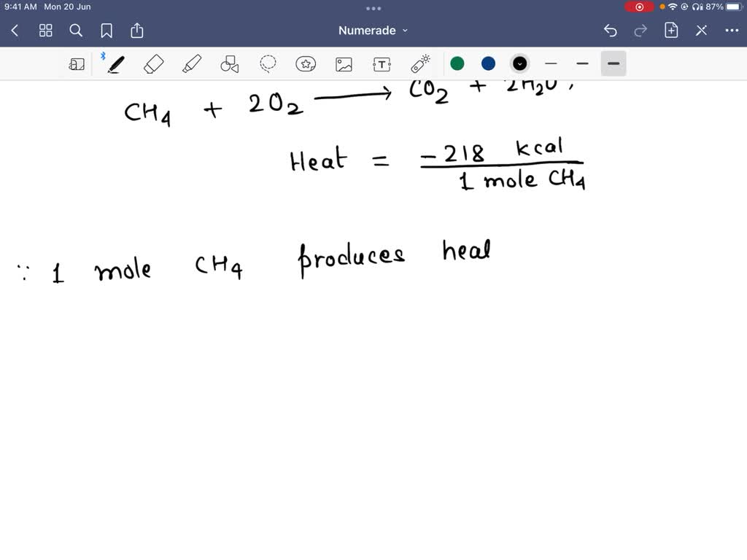Toggle the bookmark on this page
The image size is (747, 560).
(107, 31)
